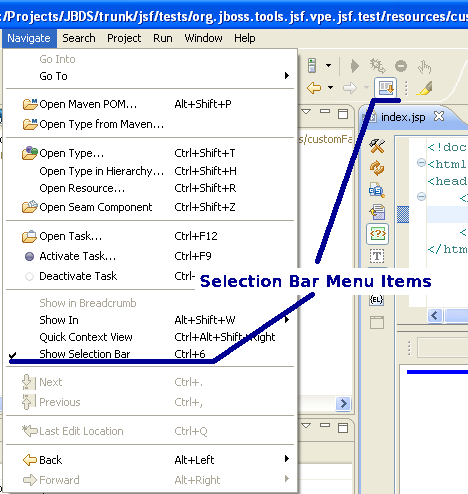
Task: Click the grayed Go Into entry
Action: pyautogui.click(x=150, y=59)
